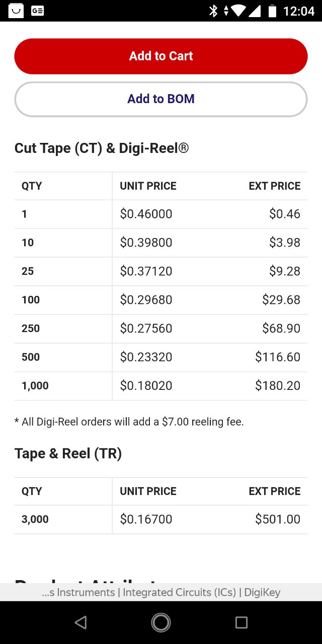Tap the $501.00 extended price
The image size is (322, 644).
pyautogui.click(x=278, y=519)
